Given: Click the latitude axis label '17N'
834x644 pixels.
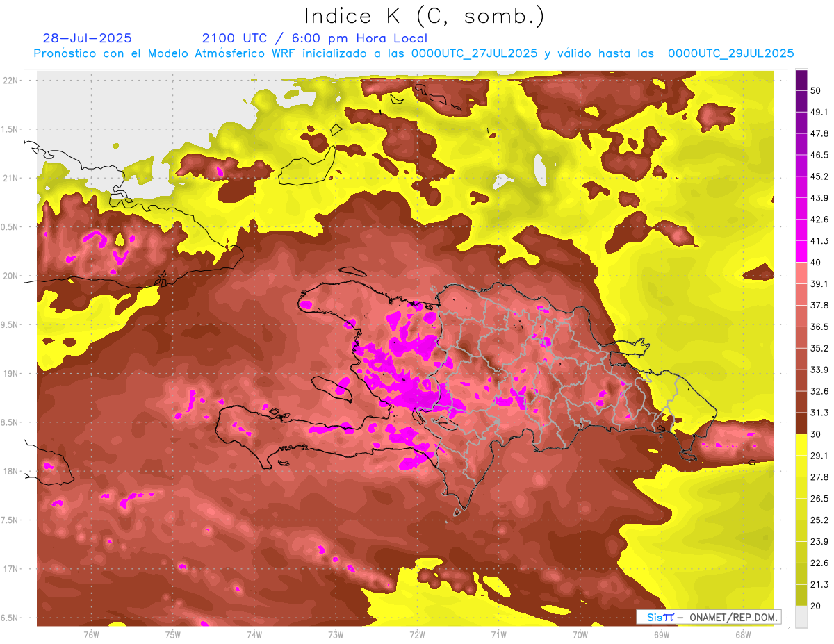Looking at the screenshot, I should [12, 569].
